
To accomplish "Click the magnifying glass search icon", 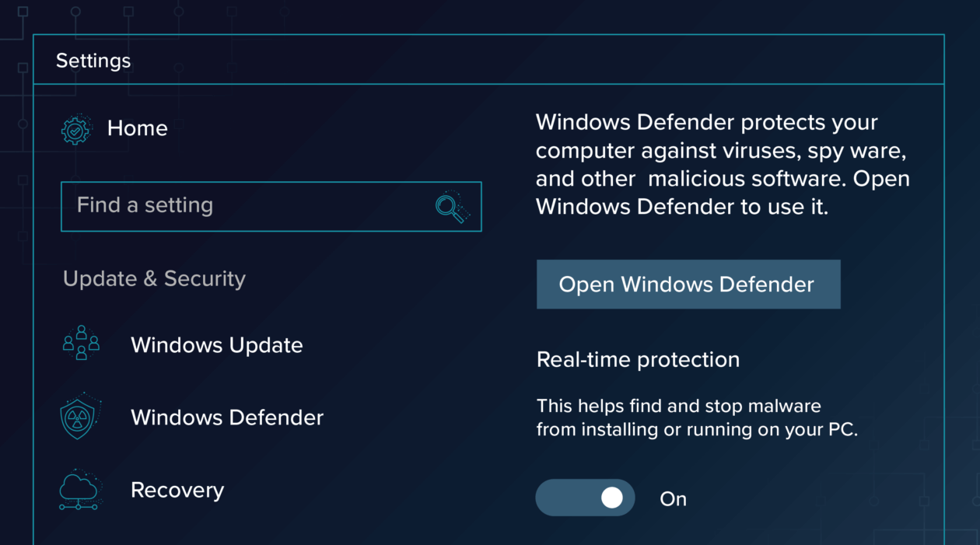I will point(451,208).
